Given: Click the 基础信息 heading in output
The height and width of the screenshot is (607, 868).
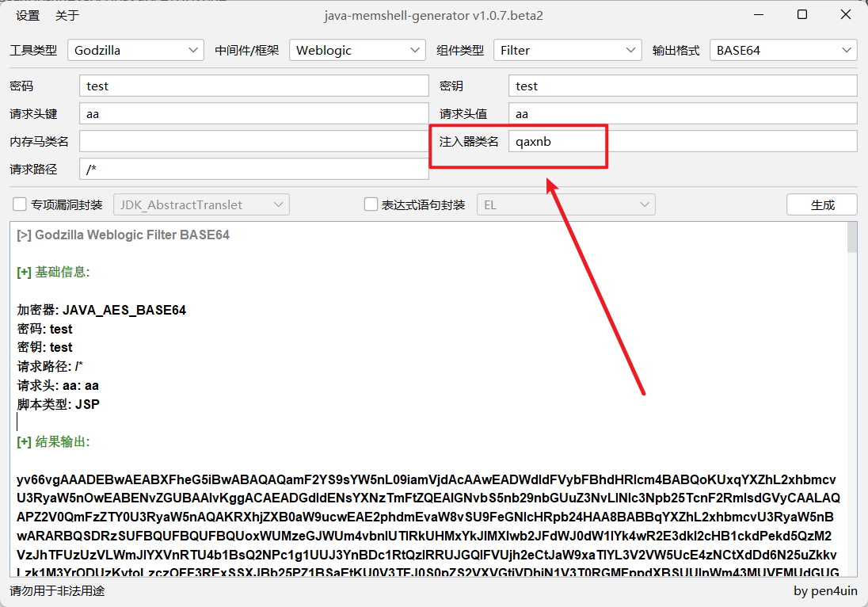Looking at the screenshot, I should [53, 272].
